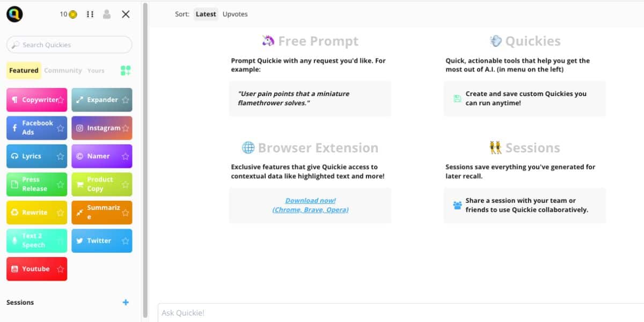The image size is (644, 322).
Task: Select the Yours tab
Action: click(x=96, y=70)
